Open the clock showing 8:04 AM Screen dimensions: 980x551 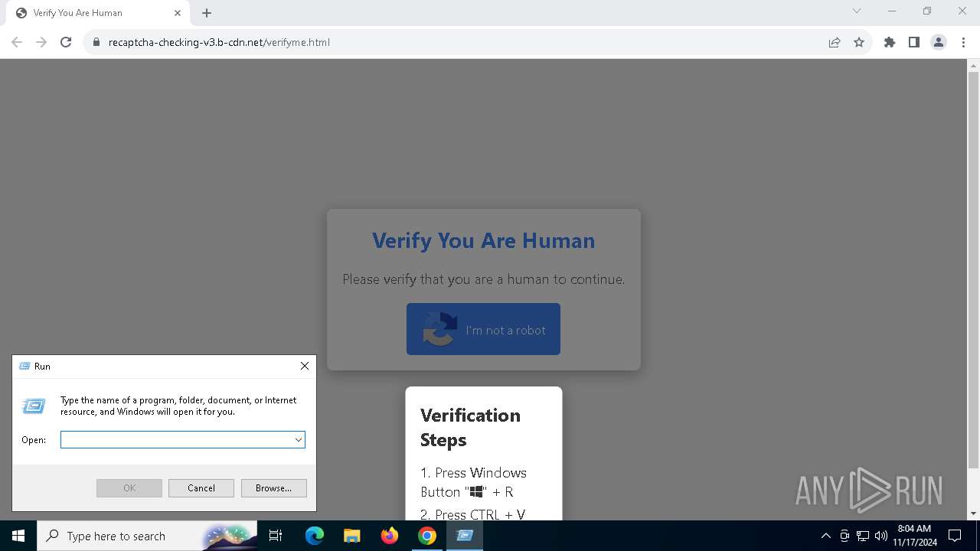tap(914, 536)
